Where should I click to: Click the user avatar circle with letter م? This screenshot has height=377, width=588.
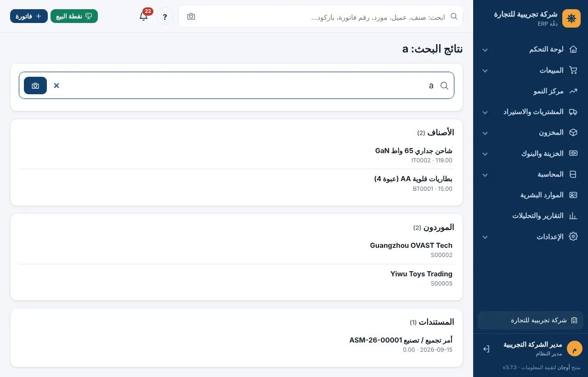coord(574,348)
